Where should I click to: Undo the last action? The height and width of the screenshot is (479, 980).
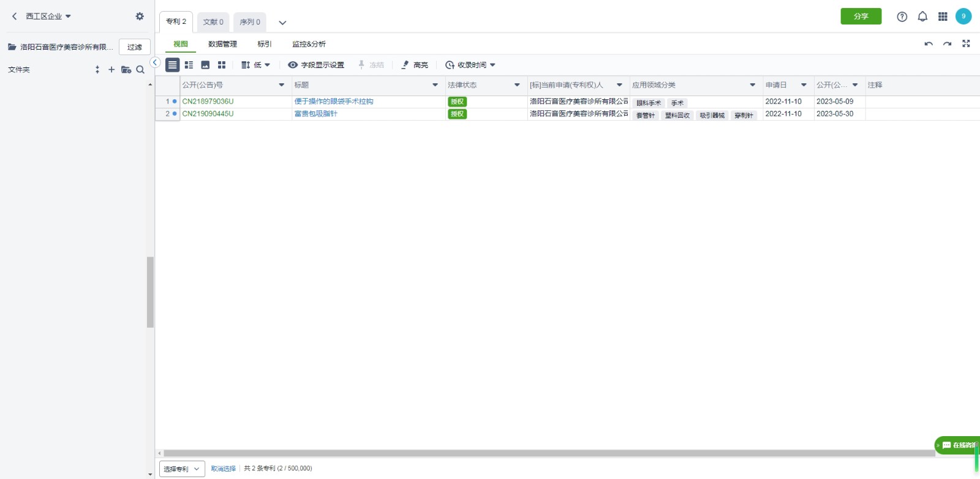(x=929, y=44)
